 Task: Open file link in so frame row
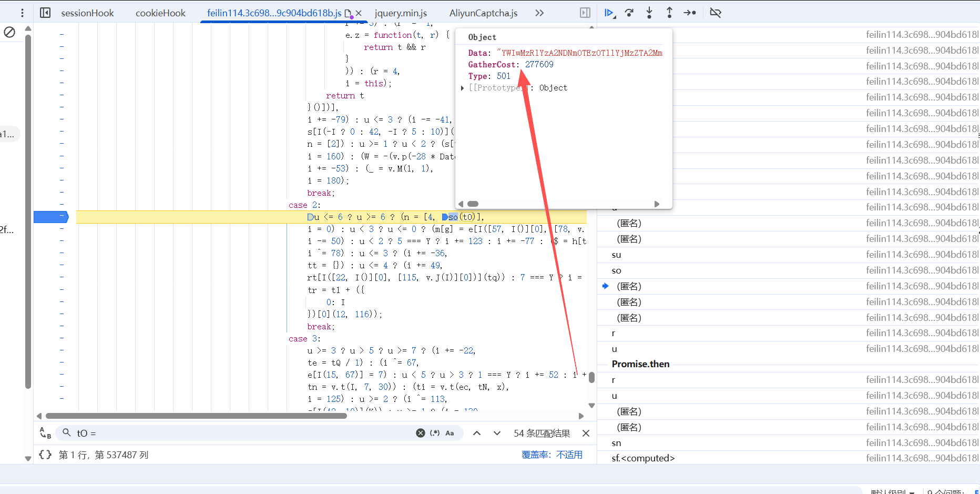(922, 270)
